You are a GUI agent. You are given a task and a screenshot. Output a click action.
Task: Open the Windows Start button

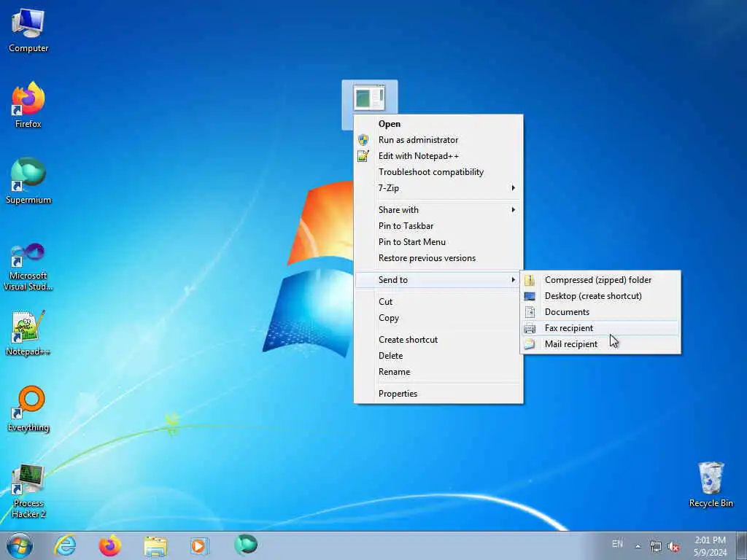tap(20, 545)
